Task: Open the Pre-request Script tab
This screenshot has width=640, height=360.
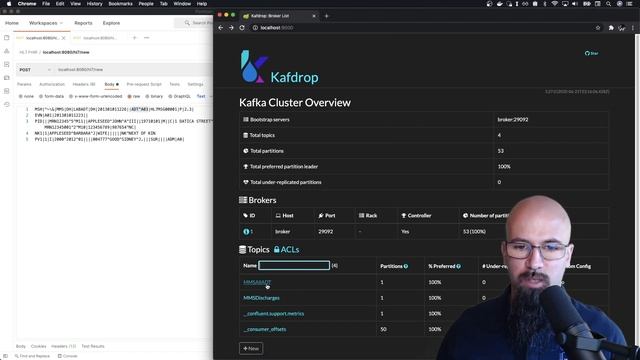Action: (x=144, y=84)
